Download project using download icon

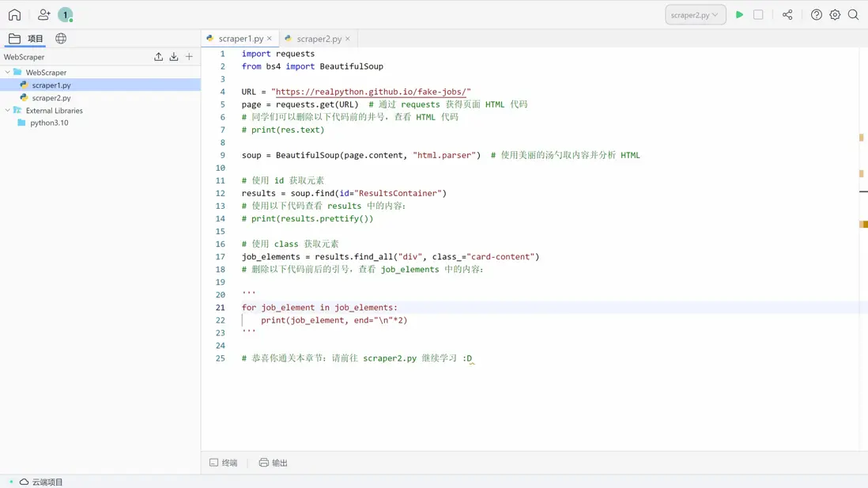174,57
